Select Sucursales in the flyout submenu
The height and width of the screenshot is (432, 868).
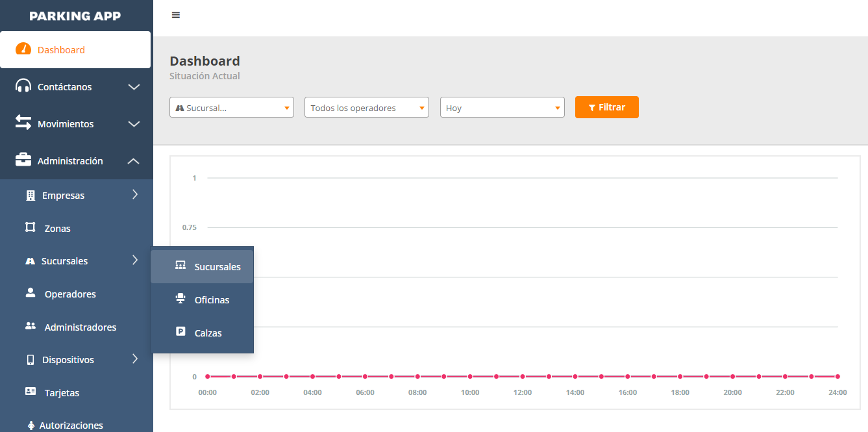(217, 267)
